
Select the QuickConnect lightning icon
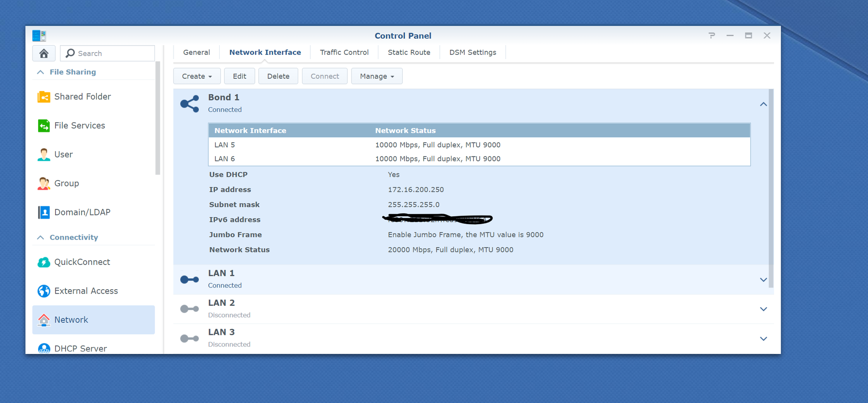point(43,262)
